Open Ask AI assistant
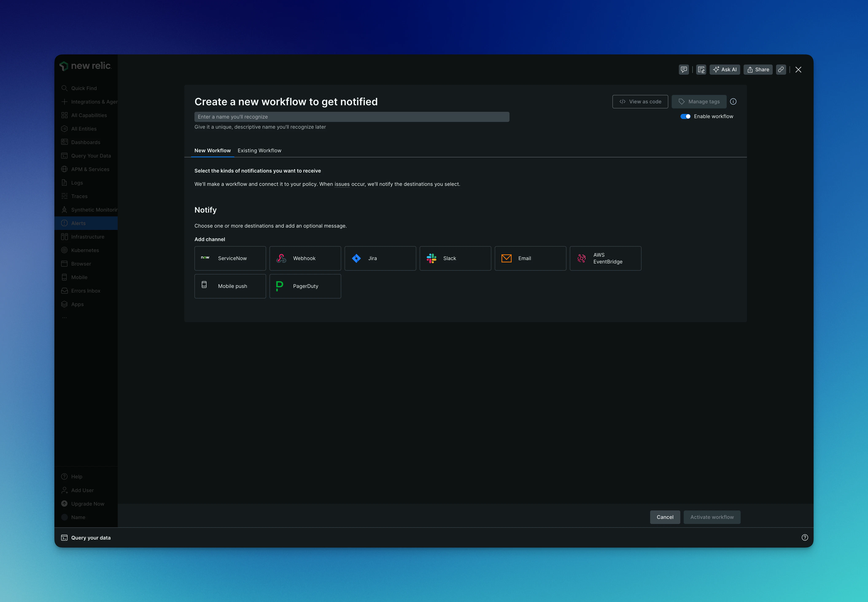This screenshot has width=868, height=602. [725, 69]
